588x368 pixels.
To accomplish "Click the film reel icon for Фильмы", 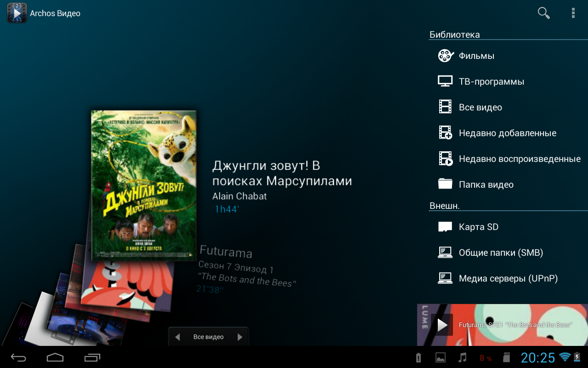I will [x=445, y=56].
